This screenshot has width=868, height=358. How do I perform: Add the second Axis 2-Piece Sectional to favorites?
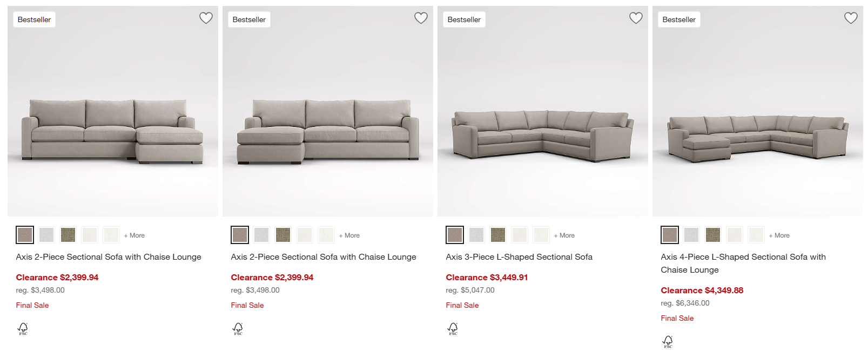click(x=421, y=18)
